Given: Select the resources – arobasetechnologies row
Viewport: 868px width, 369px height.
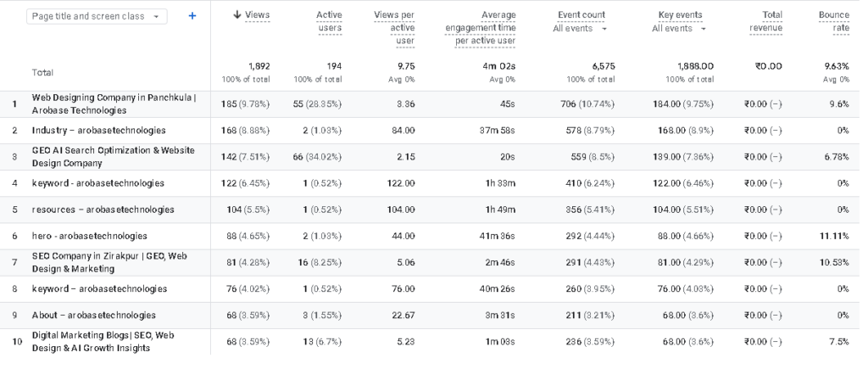Looking at the screenshot, I should (434, 210).
